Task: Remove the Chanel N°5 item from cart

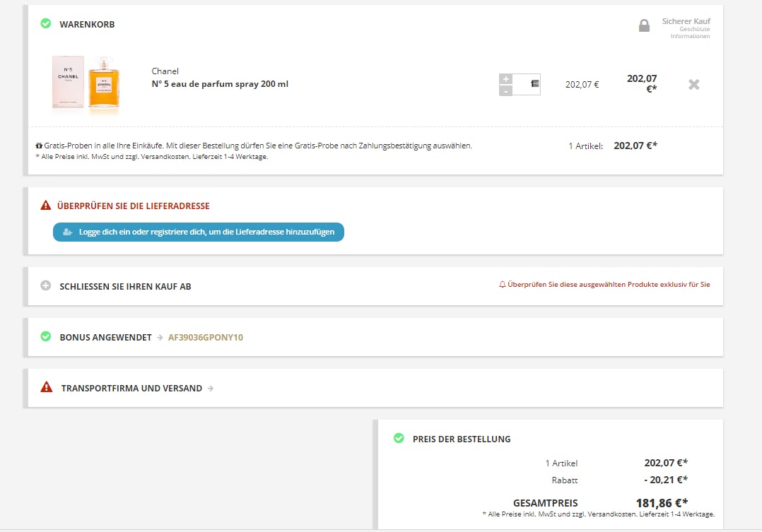Action: click(x=693, y=84)
